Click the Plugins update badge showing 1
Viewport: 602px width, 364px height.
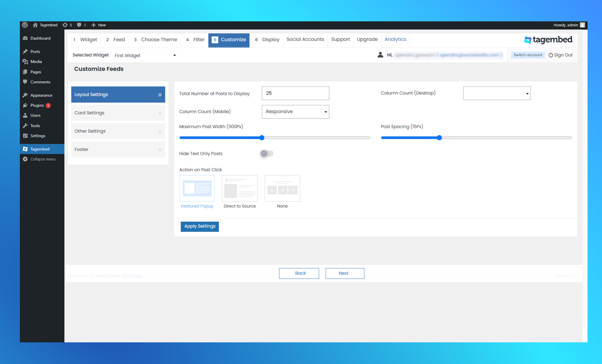(x=48, y=106)
